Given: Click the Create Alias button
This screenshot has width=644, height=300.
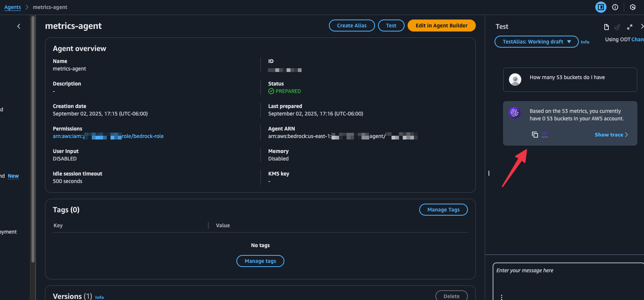Looking at the screenshot, I should 352,25.
